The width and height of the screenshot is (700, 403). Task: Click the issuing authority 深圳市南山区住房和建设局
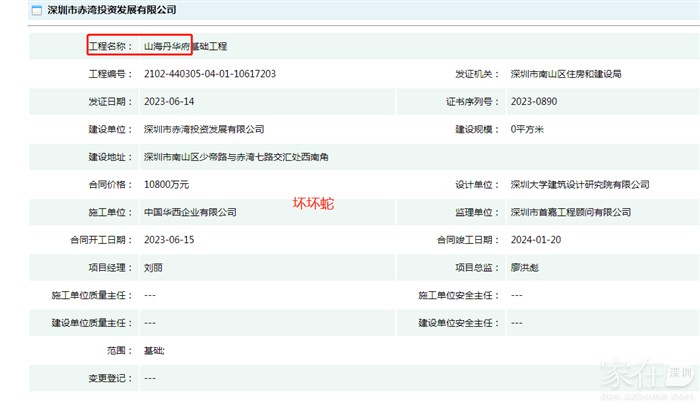[x=566, y=74]
